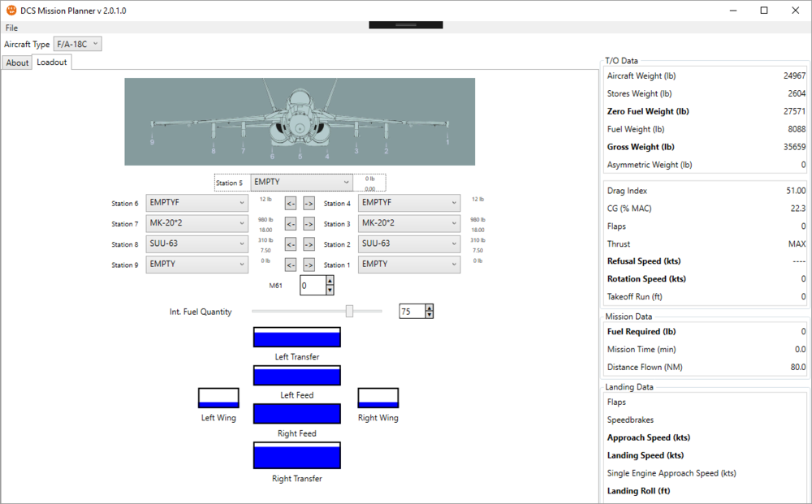Click left arrow button in Station 8 row
The width and height of the screenshot is (812, 504).
(x=291, y=244)
